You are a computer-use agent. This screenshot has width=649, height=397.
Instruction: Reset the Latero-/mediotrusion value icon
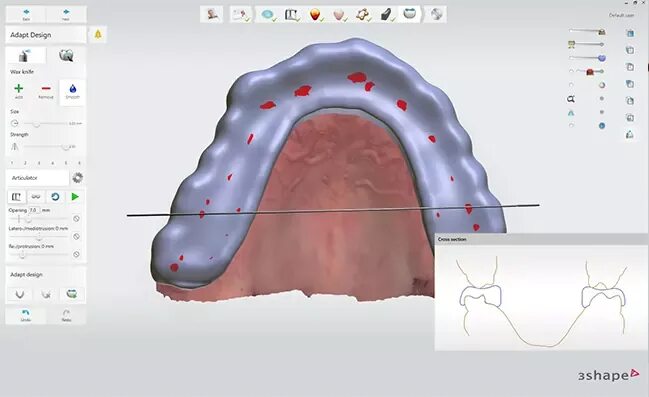tap(76, 236)
